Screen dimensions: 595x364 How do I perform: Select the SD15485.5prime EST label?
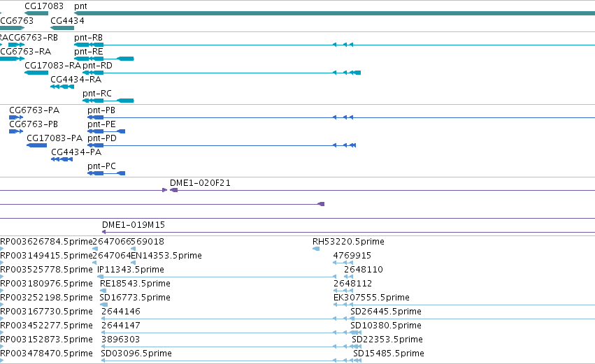coord(389,354)
